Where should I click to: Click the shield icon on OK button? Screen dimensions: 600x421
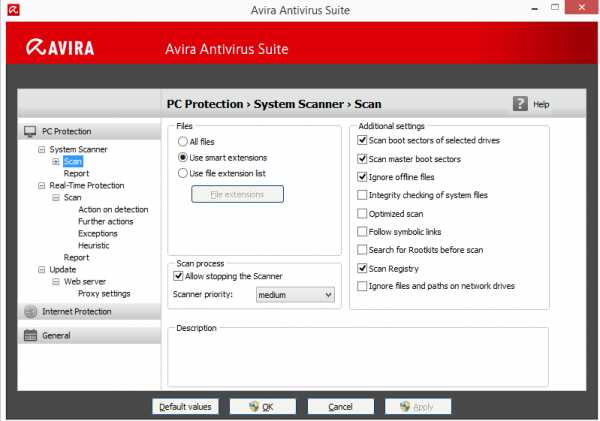point(254,406)
